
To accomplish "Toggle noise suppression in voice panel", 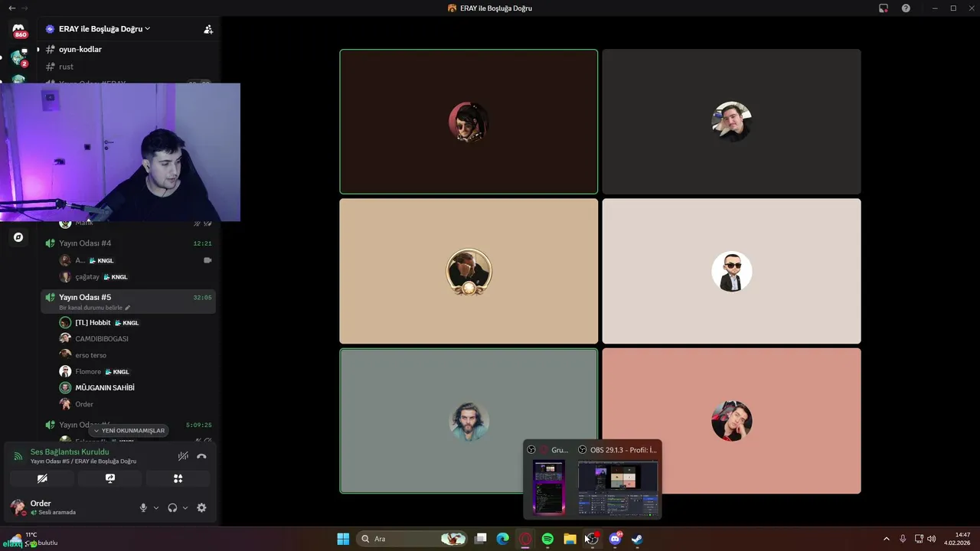I will coord(183,456).
